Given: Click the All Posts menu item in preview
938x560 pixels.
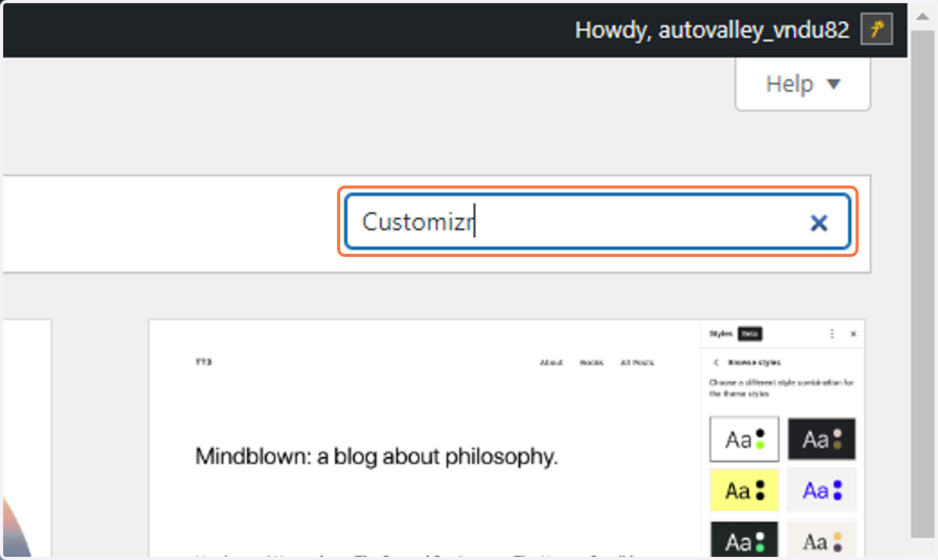Looking at the screenshot, I should tap(637, 362).
